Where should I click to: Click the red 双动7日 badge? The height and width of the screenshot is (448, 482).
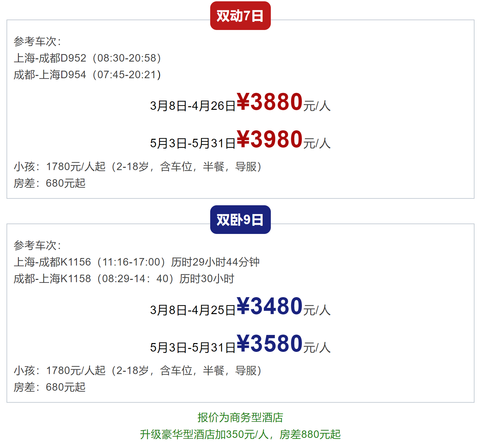click(x=241, y=16)
